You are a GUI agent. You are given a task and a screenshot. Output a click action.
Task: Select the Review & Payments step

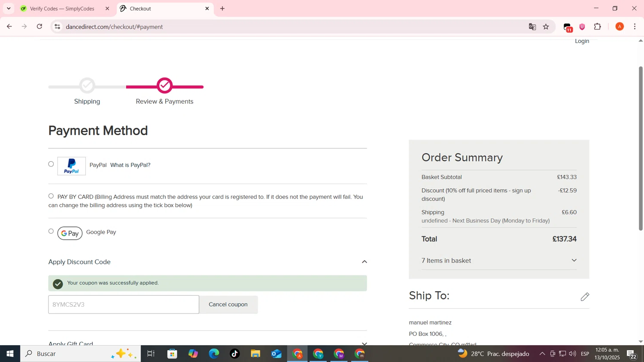coord(164,102)
